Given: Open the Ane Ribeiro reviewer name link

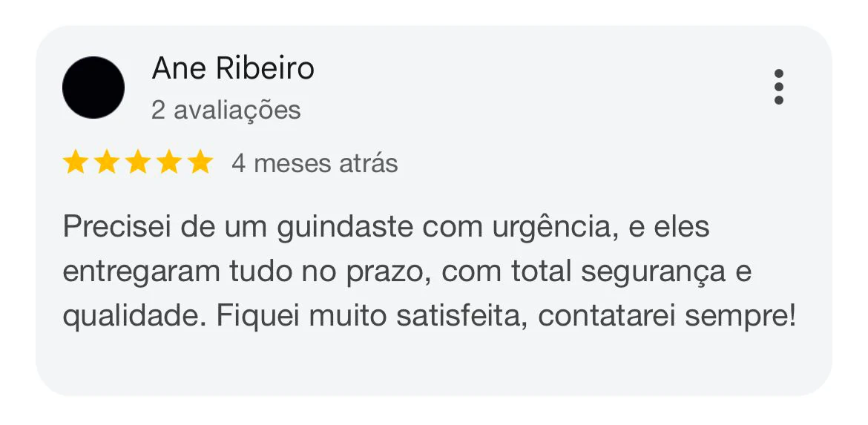Looking at the screenshot, I should 233,68.
